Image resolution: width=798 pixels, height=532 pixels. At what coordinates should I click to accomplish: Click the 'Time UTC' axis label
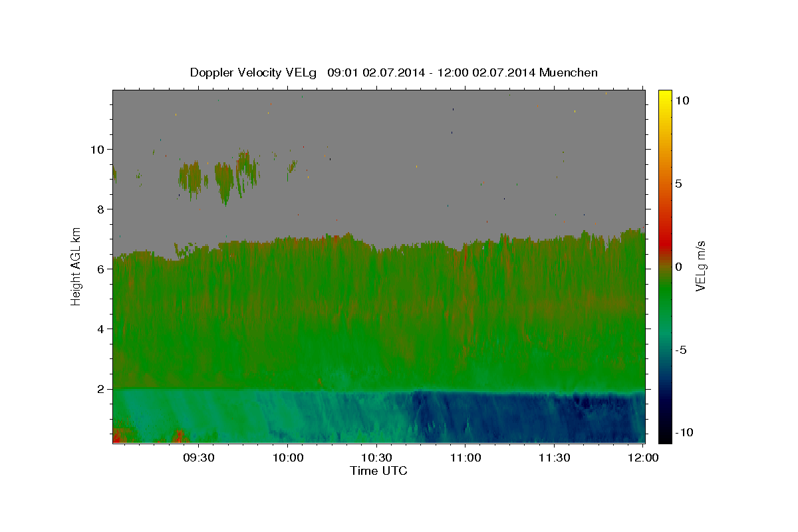pos(378,471)
